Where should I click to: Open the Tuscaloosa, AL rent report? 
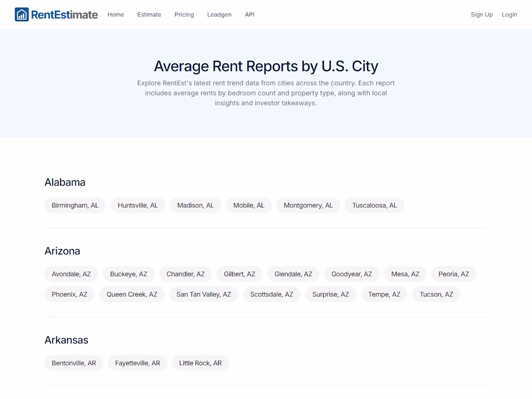click(x=374, y=205)
